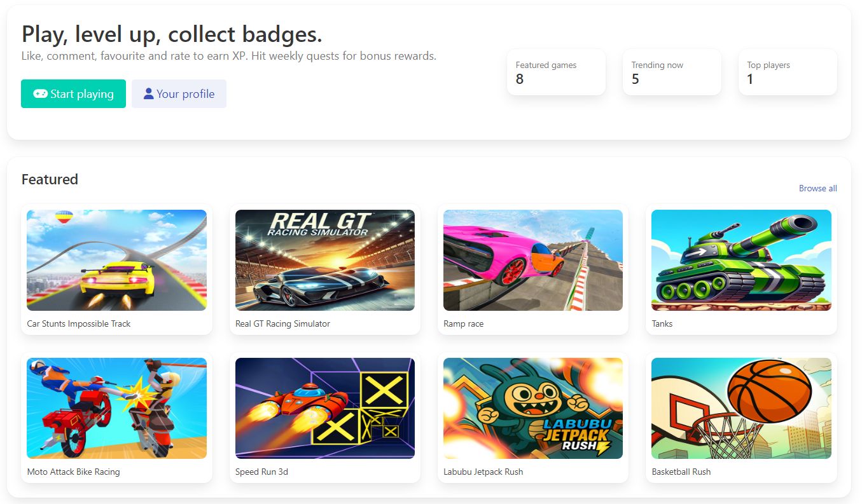Image resolution: width=862 pixels, height=504 pixels.
Task: Select the Real GT Racing Simulator thumbnail
Action: [325, 260]
